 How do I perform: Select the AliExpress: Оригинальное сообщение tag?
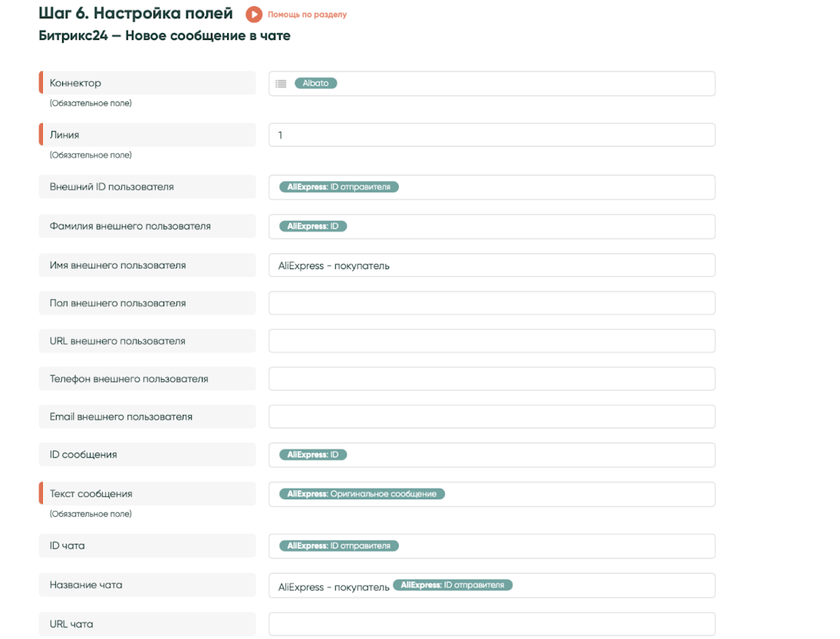pyautogui.click(x=362, y=494)
